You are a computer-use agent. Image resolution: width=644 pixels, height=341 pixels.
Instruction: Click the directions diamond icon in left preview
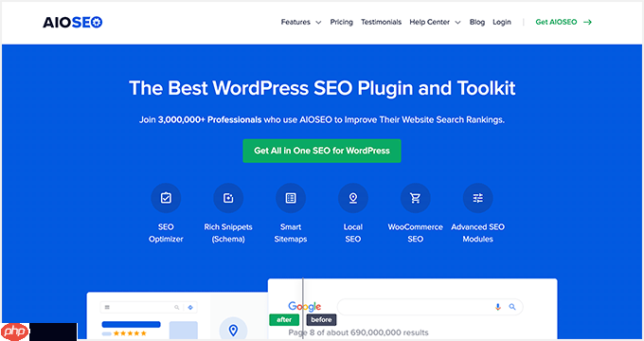click(x=190, y=307)
